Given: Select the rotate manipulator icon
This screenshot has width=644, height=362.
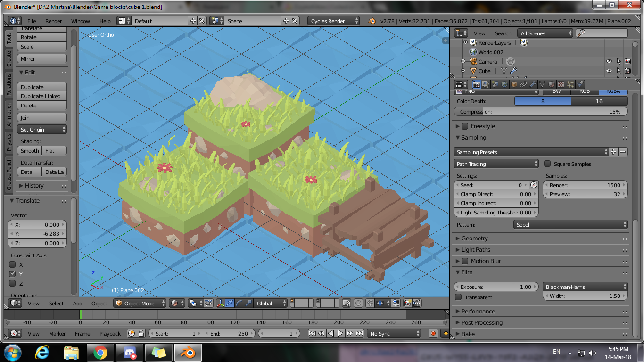Looking at the screenshot, I should (239, 304).
